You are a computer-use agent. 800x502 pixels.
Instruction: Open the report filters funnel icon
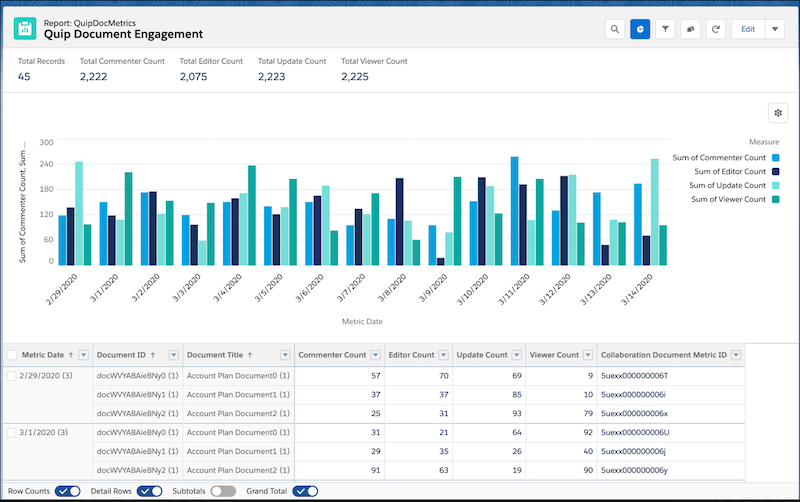pyautogui.click(x=665, y=29)
